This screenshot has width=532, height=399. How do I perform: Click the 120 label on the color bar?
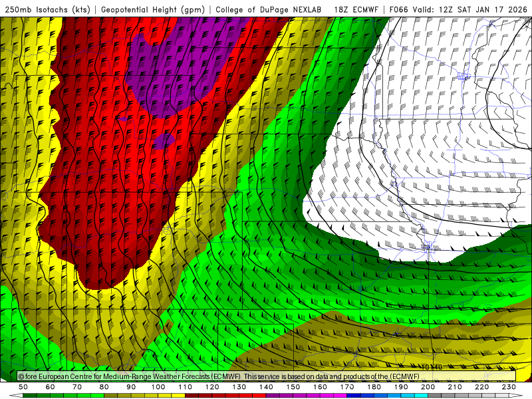pyautogui.click(x=212, y=387)
